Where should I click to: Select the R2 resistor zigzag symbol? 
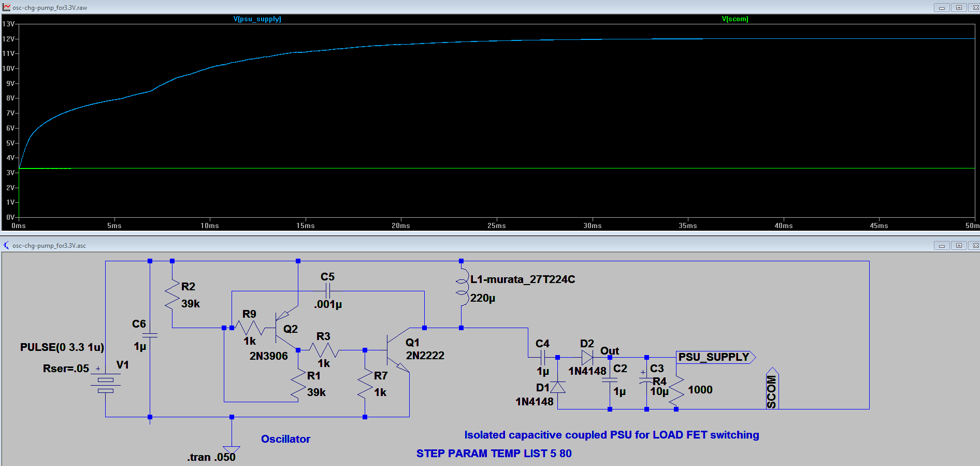(172, 294)
